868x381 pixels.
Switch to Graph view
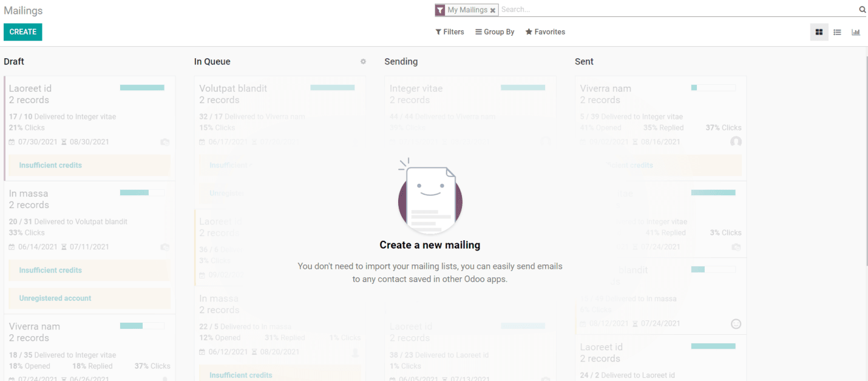pos(856,32)
